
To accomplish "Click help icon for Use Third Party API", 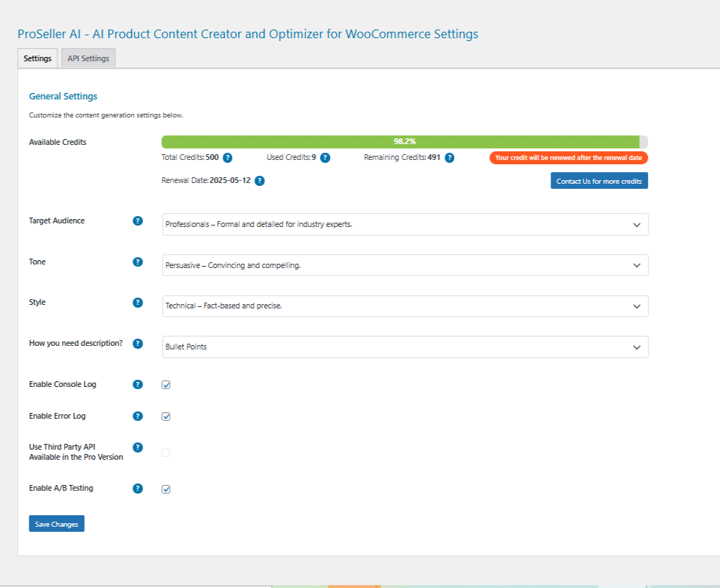I will (138, 447).
